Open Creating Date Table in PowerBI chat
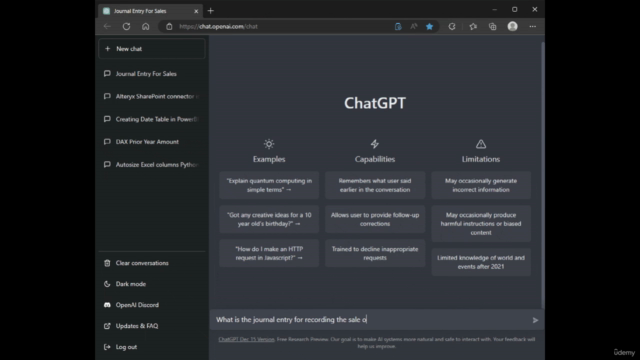 (152, 119)
